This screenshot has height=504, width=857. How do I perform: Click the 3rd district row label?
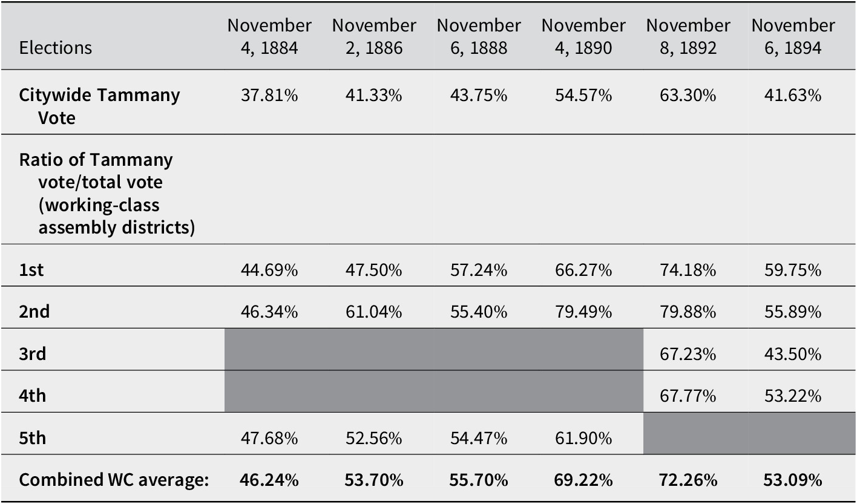(33, 354)
